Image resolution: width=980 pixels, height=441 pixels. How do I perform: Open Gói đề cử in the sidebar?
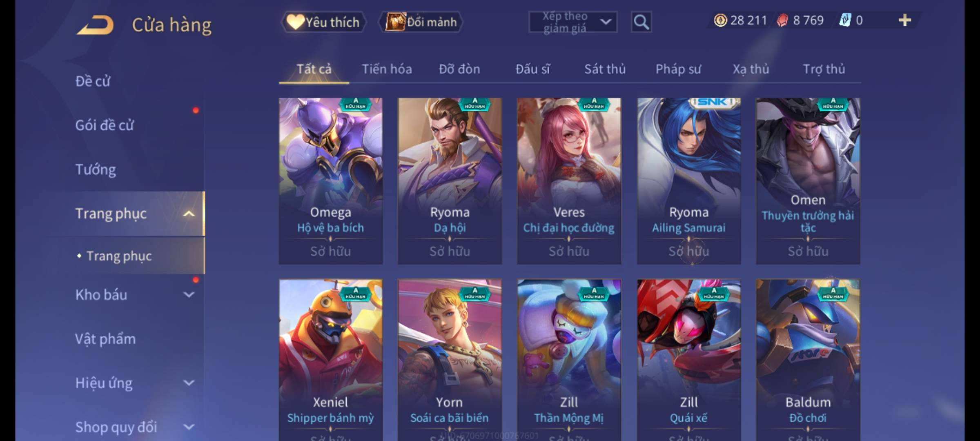tap(105, 125)
